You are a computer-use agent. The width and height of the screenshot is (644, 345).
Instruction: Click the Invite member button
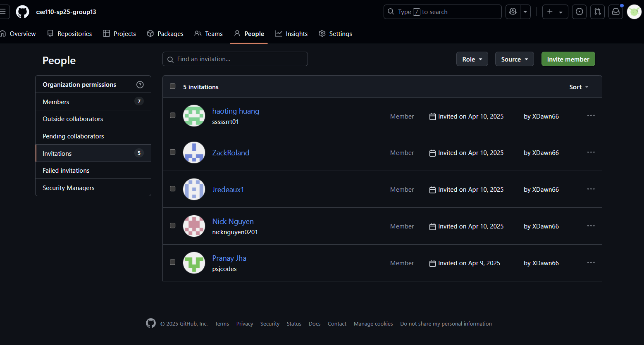[568, 59]
